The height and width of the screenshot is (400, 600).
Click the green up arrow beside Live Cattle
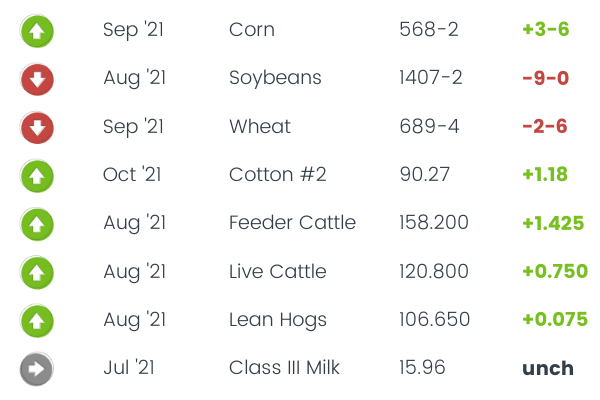(37, 272)
